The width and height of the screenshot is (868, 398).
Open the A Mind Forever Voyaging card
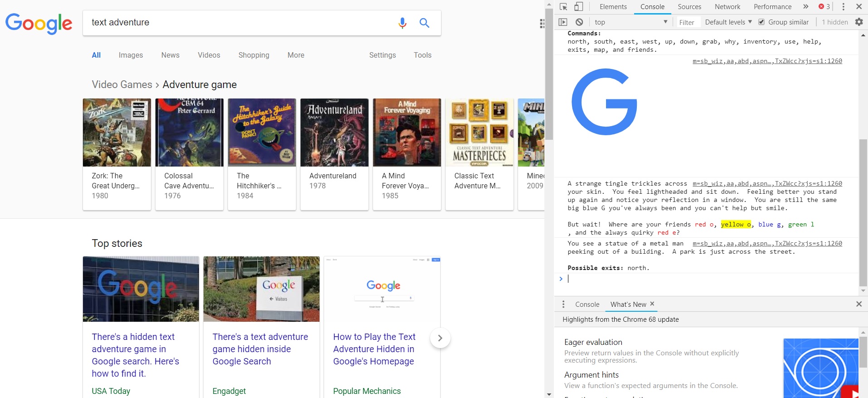(x=407, y=154)
